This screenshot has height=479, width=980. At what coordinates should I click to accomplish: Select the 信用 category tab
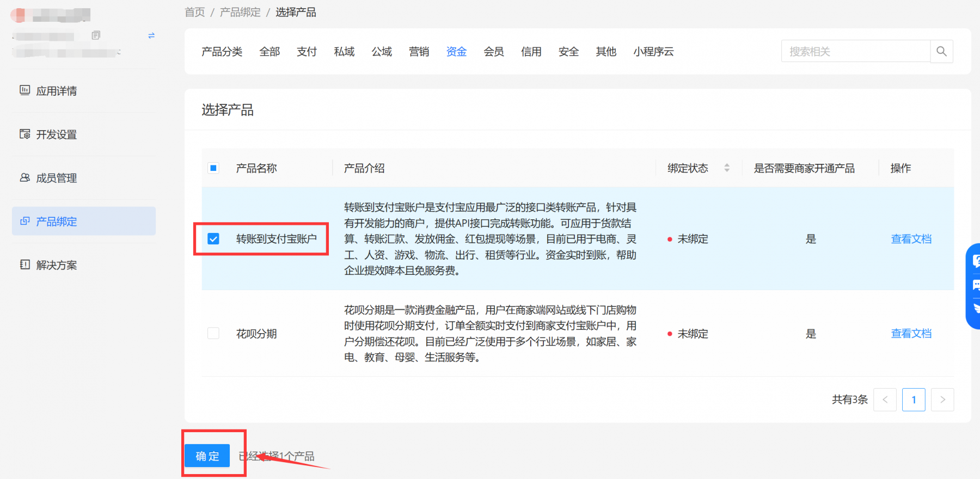click(x=531, y=52)
